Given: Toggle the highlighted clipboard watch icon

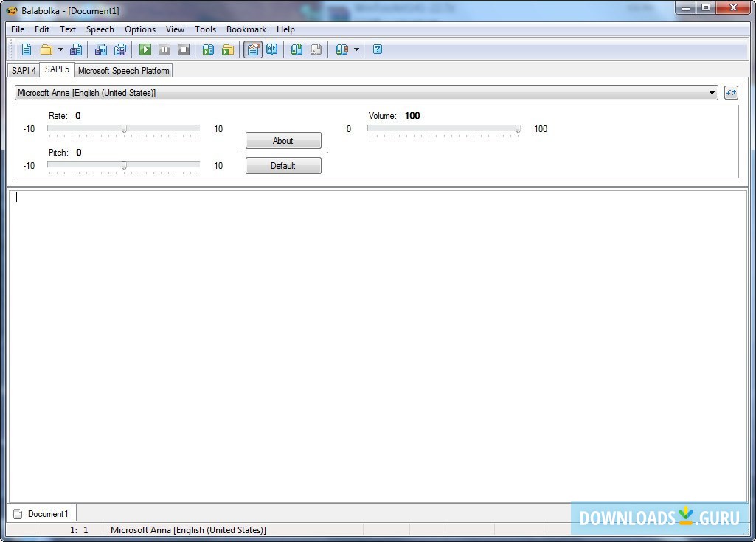Looking at the screenshot, I should 253,49.
